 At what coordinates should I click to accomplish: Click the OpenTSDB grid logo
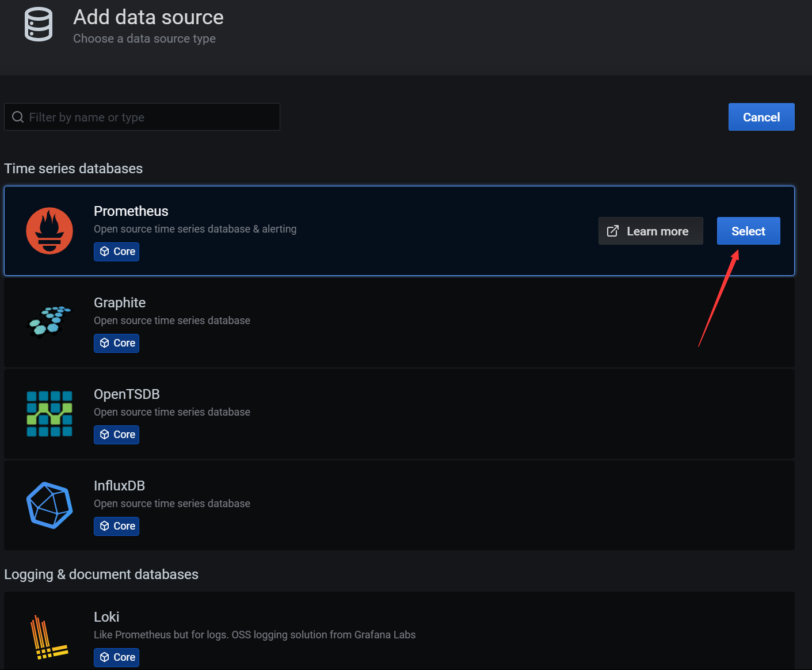point(49,414)
